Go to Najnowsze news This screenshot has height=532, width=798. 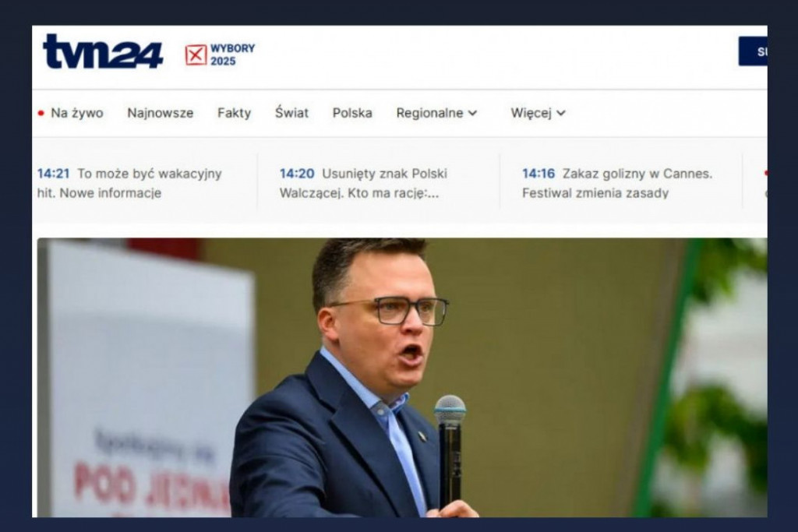tap(161, 113)
